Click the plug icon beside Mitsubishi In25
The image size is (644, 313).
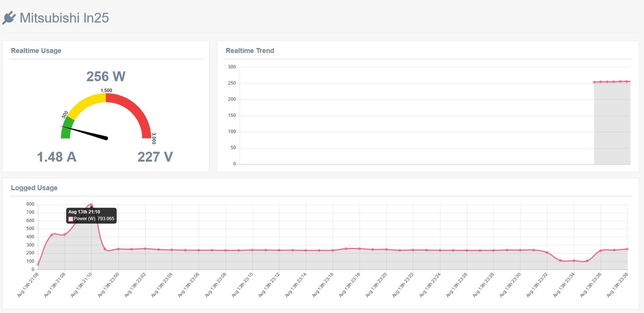click(x=9, y=18)
